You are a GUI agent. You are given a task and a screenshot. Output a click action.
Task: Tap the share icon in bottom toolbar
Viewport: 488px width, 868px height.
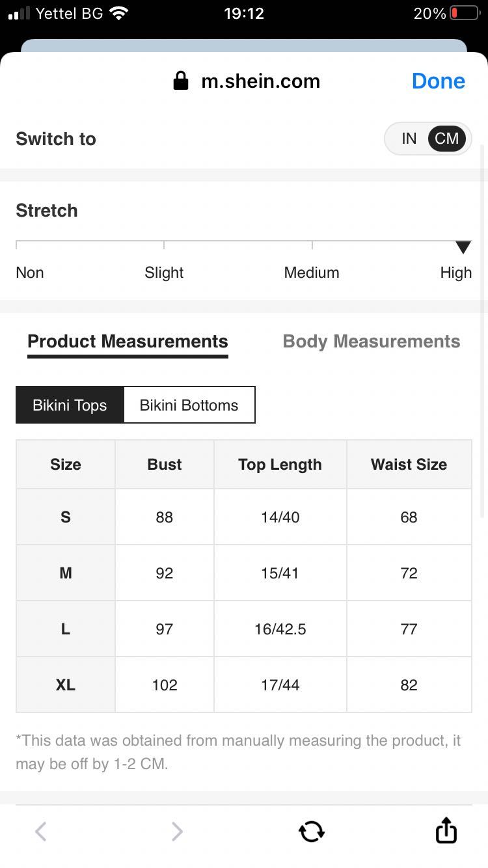(446, 830)
